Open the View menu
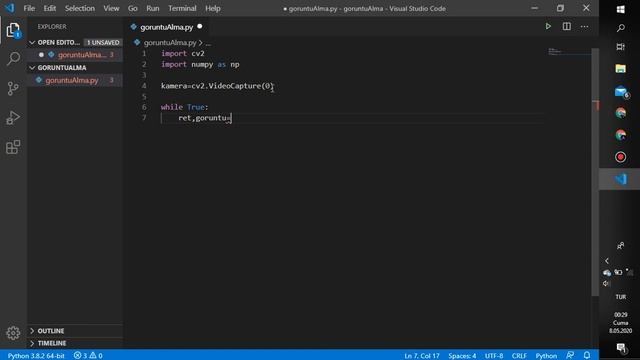Screen dimensions: 640x360 (111, 8)
